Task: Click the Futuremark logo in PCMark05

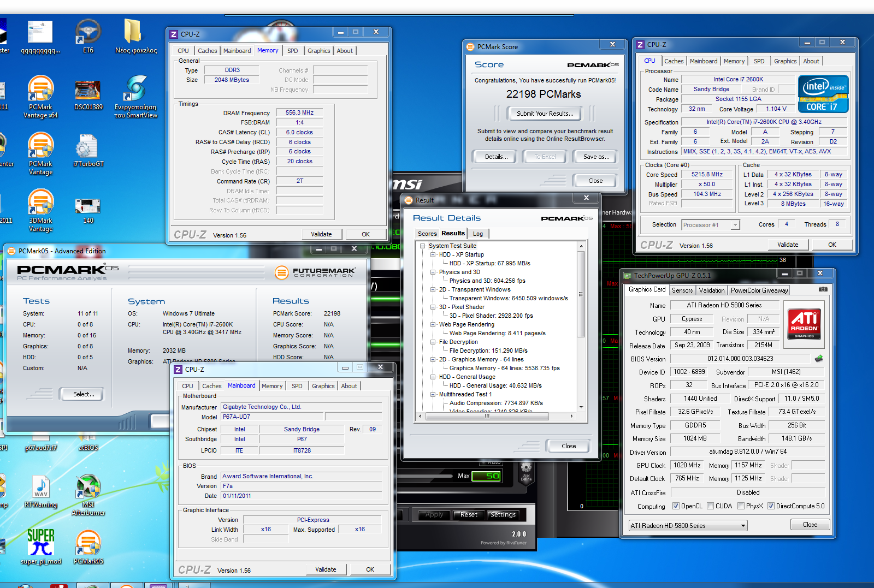Action: 315,272
